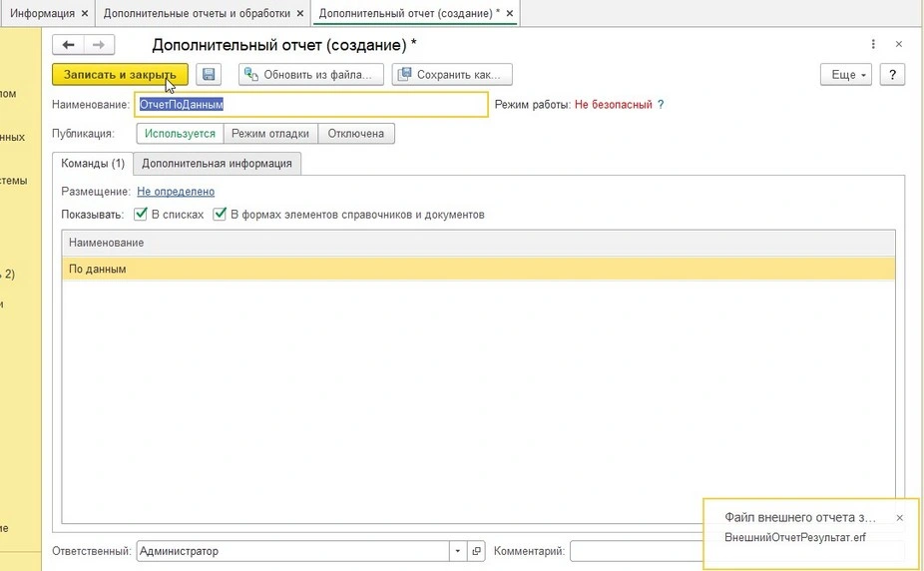Expand the Ответственный dropdown list

(x=457, y=551)
